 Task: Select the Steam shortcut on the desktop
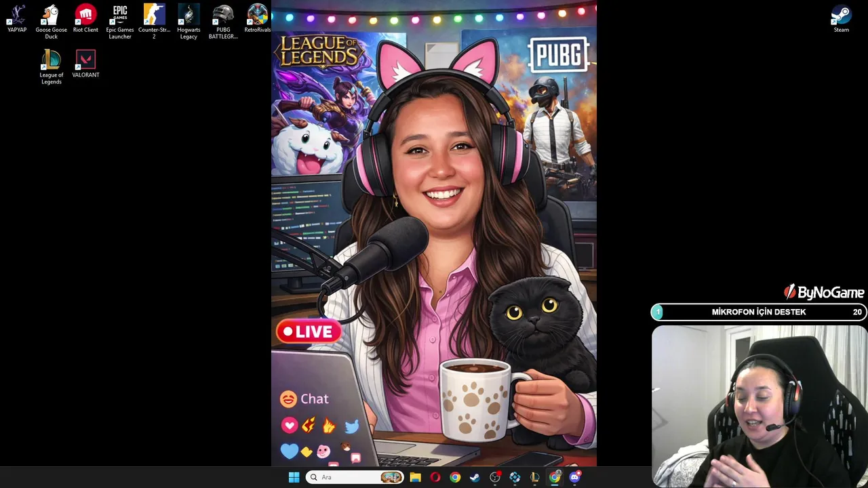(841, 18)
